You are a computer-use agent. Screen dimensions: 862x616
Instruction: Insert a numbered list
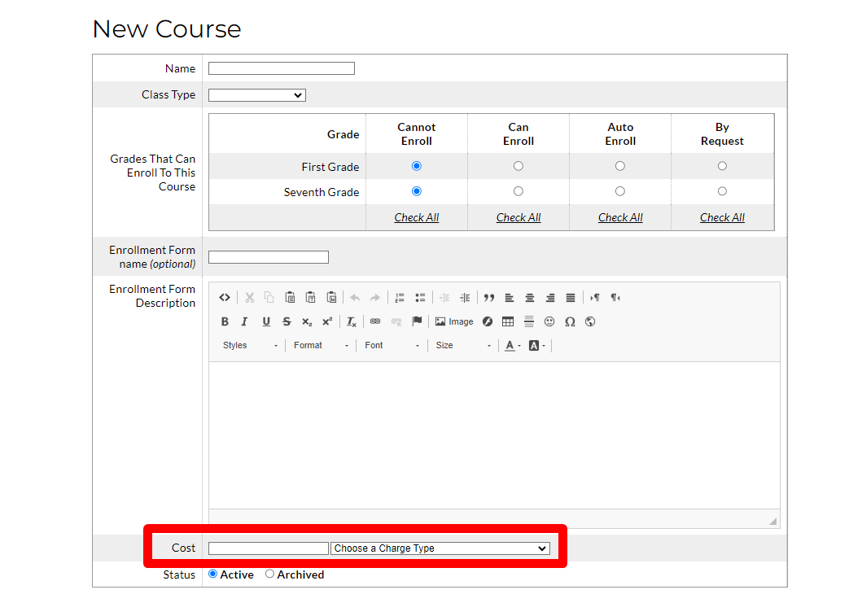click(x=399, y=297)
